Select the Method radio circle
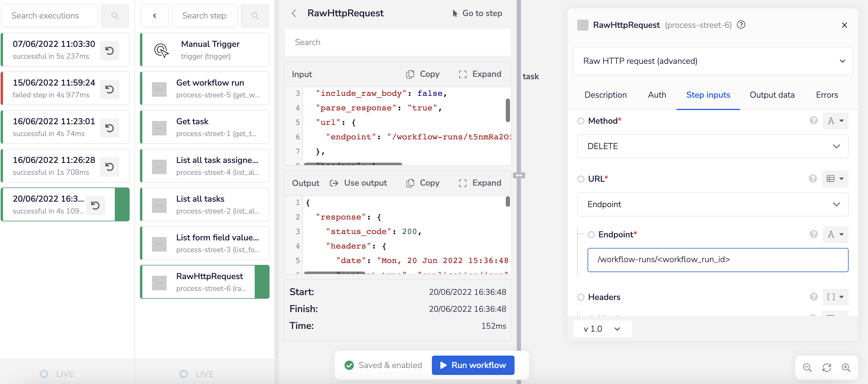 (581, 121)
